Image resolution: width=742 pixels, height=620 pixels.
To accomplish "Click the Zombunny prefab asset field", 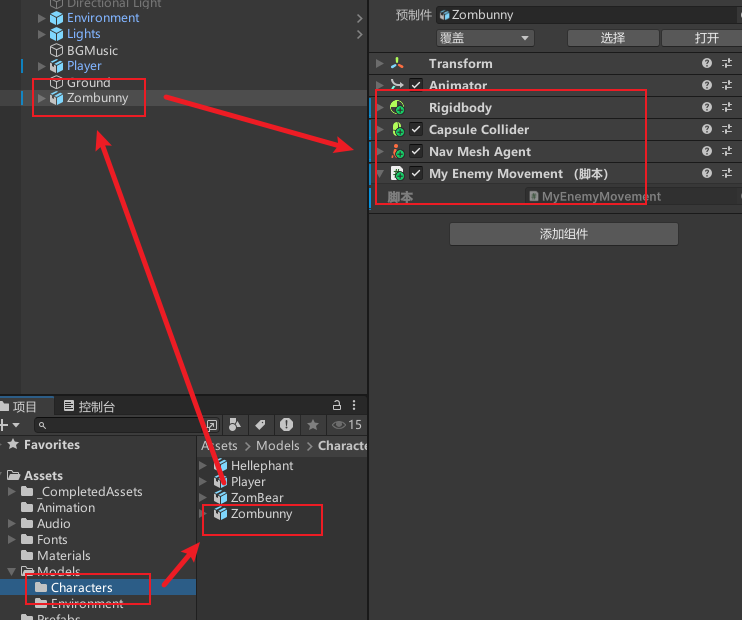I will tap(589, 15).
